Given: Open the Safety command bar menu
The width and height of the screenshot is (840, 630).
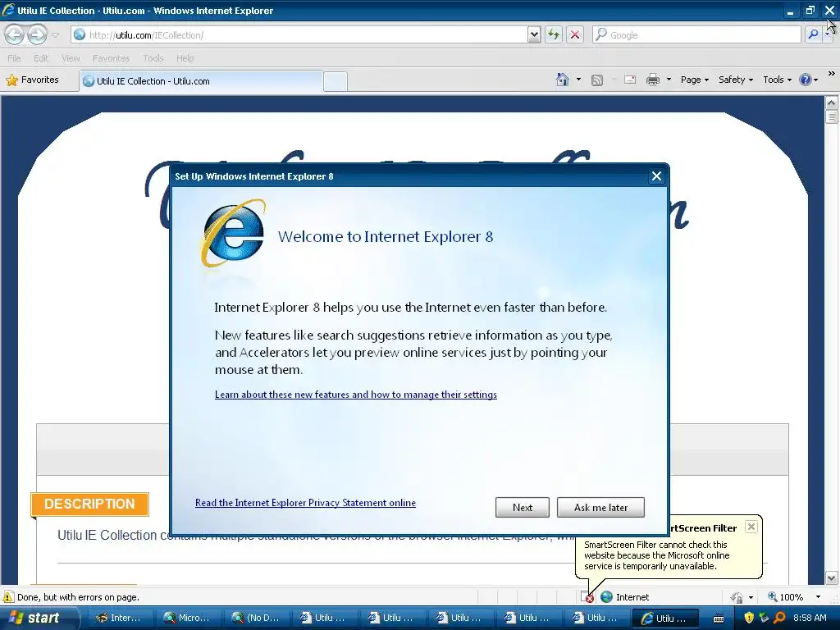Looking at the screenshot, I should point(736,80).
